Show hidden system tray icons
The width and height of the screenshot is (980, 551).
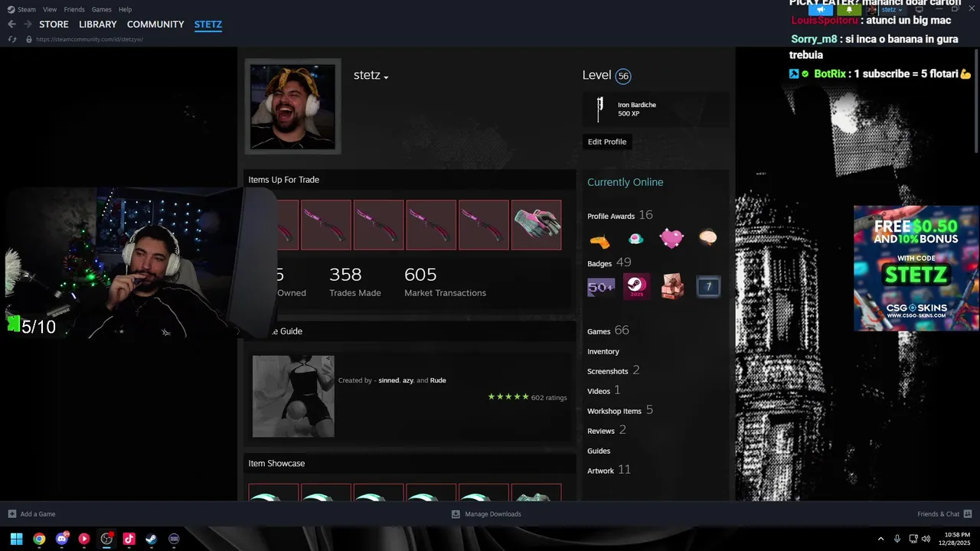[880, 539]
